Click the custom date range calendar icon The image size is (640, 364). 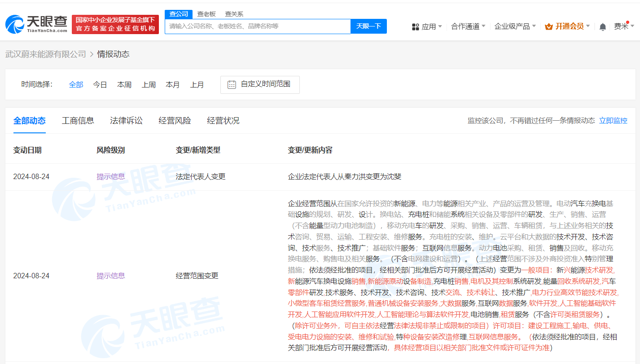231,84
